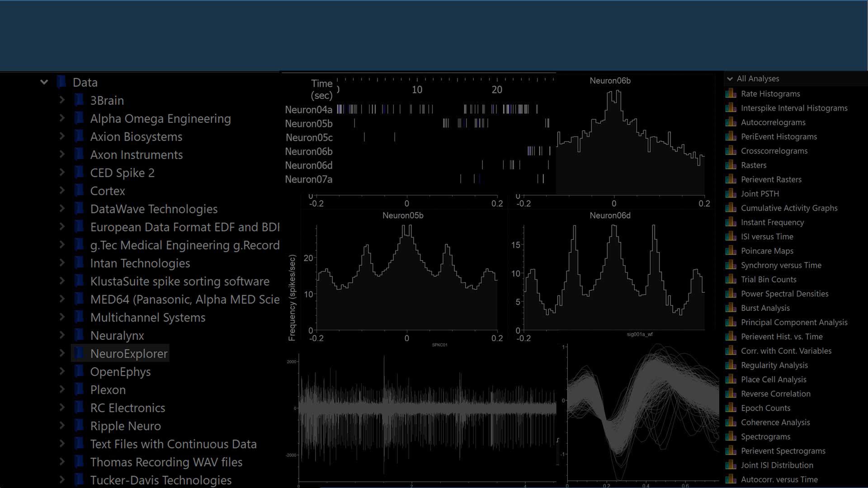Open Perievent Rasters analysis
Screen dimensions: 868x488
(x=771, y=179)
